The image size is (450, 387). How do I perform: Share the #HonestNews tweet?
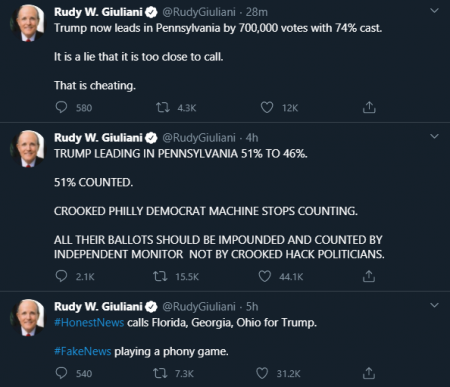(x=369, y=373)
